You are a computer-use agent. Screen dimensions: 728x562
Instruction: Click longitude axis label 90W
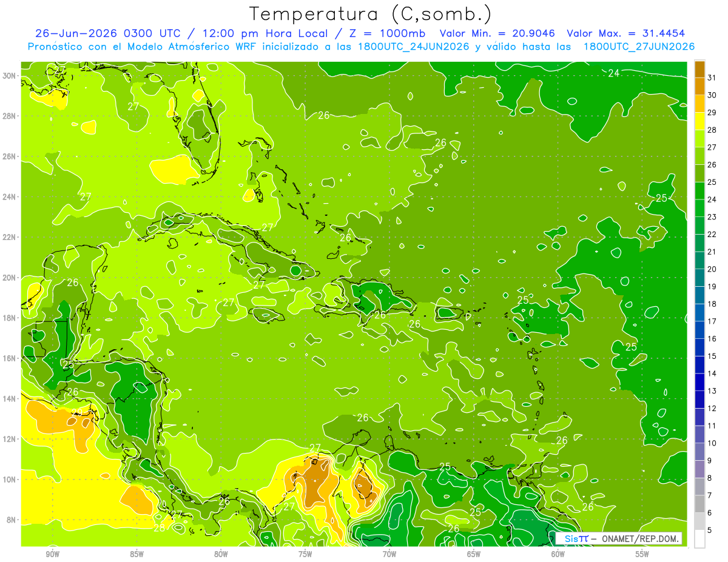coord(52,554)
